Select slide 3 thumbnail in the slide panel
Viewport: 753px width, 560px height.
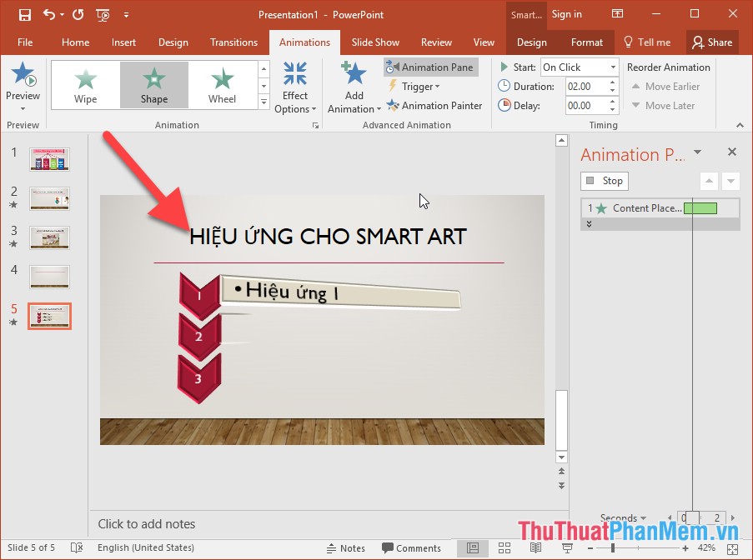(x=49, y=237)
